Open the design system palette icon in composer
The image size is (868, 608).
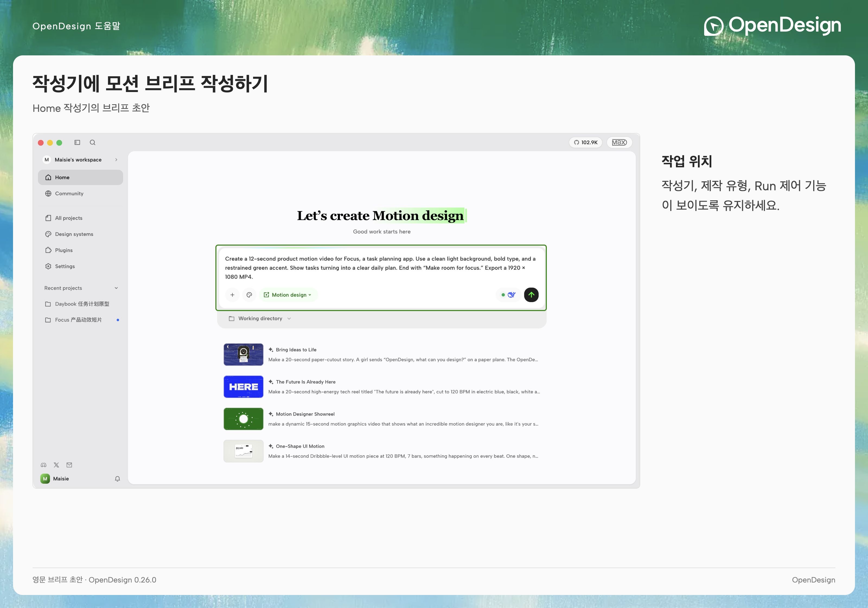click(x=249, y=295)
